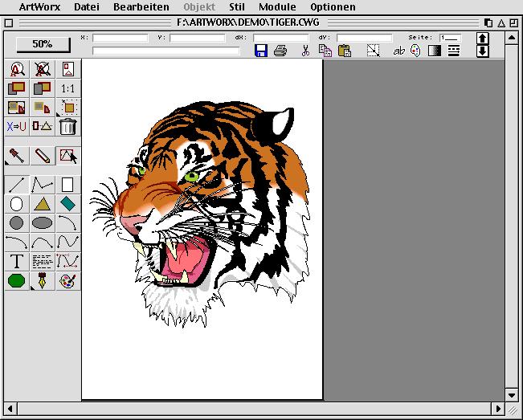Click the magnifier zoom-in tool
The height and width of the screenshot is (420, 523).
tap(17, 69)
